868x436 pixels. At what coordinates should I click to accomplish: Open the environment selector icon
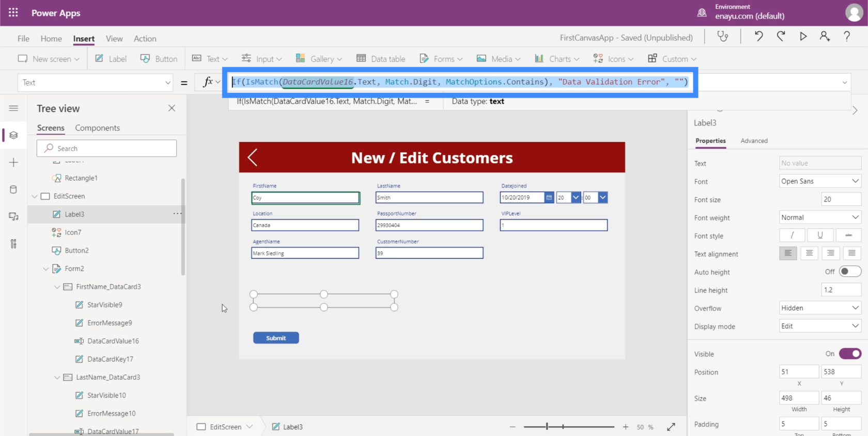pos(702,12)
